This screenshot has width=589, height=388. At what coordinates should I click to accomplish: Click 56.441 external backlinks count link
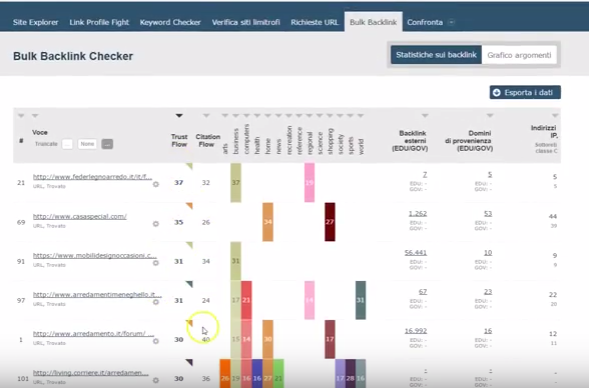415,253
